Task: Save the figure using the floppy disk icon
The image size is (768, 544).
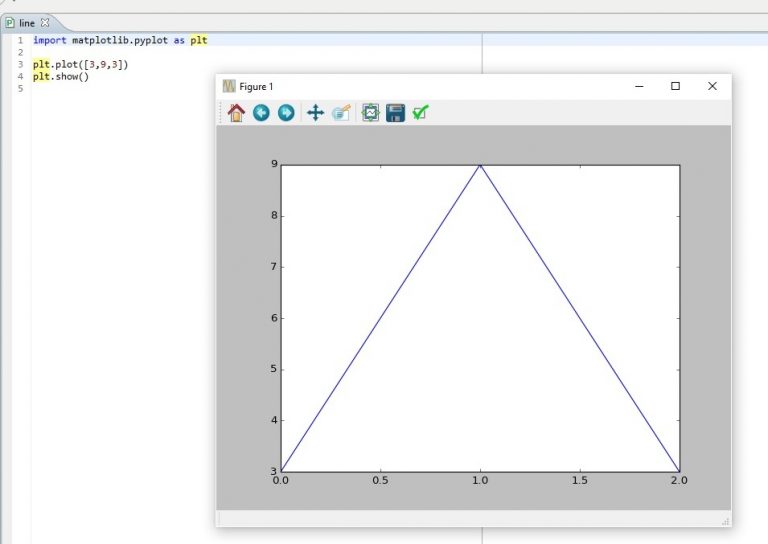Action: pos(395,113)
